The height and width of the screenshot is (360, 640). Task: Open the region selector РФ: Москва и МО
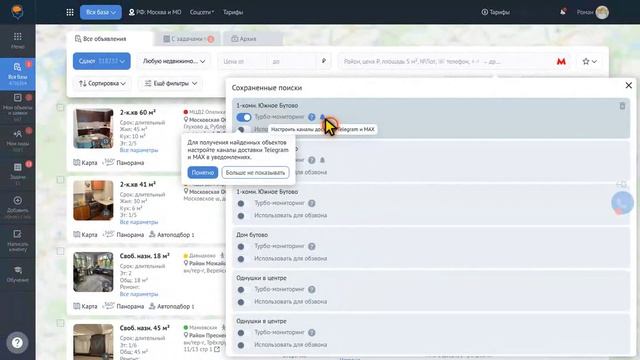tap(155, 12)
